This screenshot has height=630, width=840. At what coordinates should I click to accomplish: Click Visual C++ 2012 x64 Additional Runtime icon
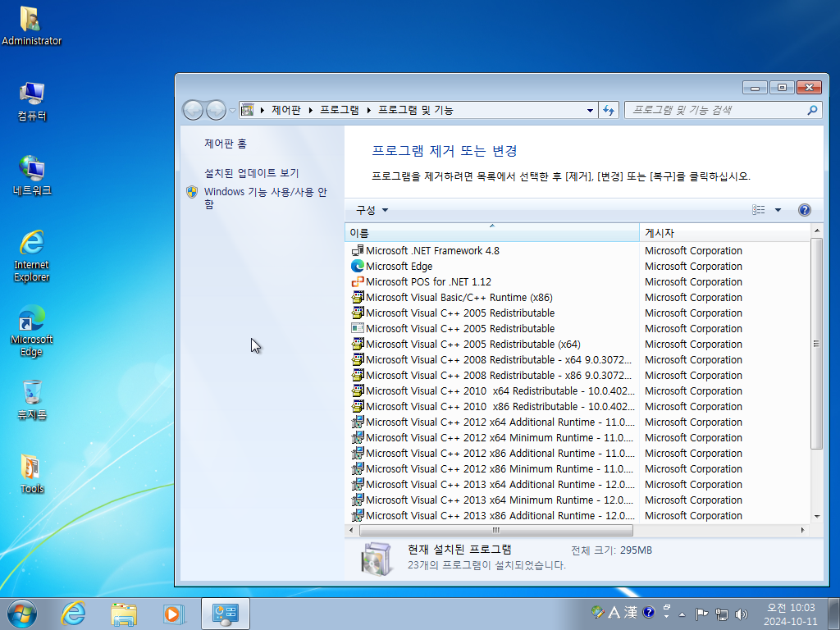click(x=358, y=422)
